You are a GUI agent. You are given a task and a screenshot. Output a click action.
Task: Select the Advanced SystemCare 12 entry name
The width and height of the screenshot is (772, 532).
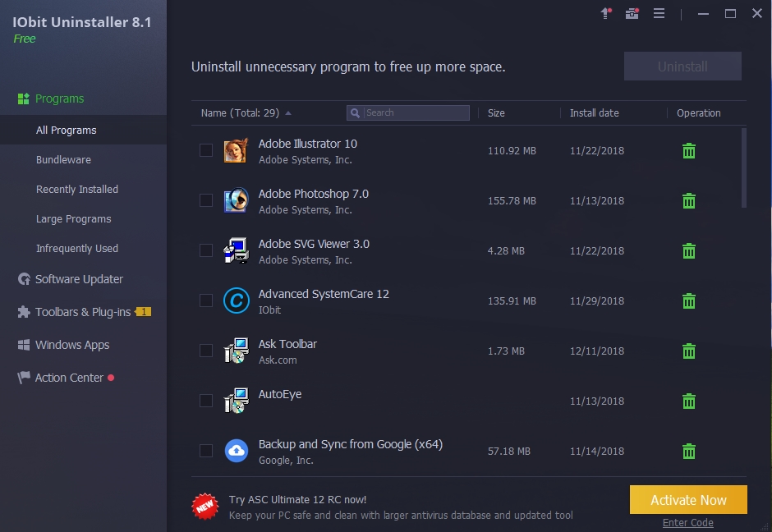point(324,294)
